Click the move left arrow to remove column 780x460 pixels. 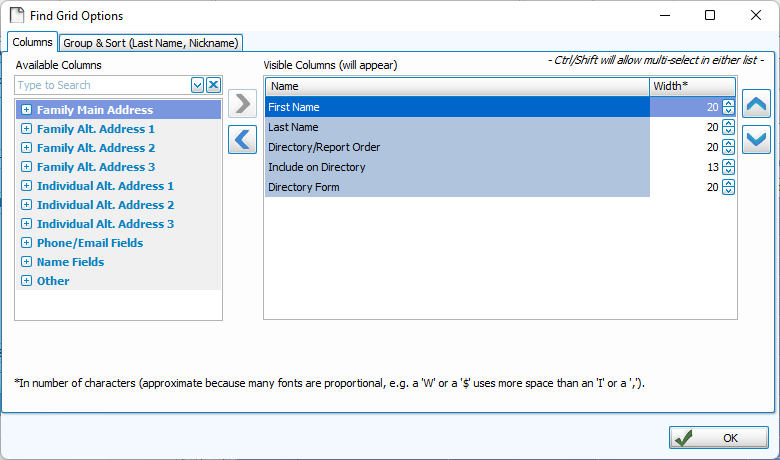(242, 139)
